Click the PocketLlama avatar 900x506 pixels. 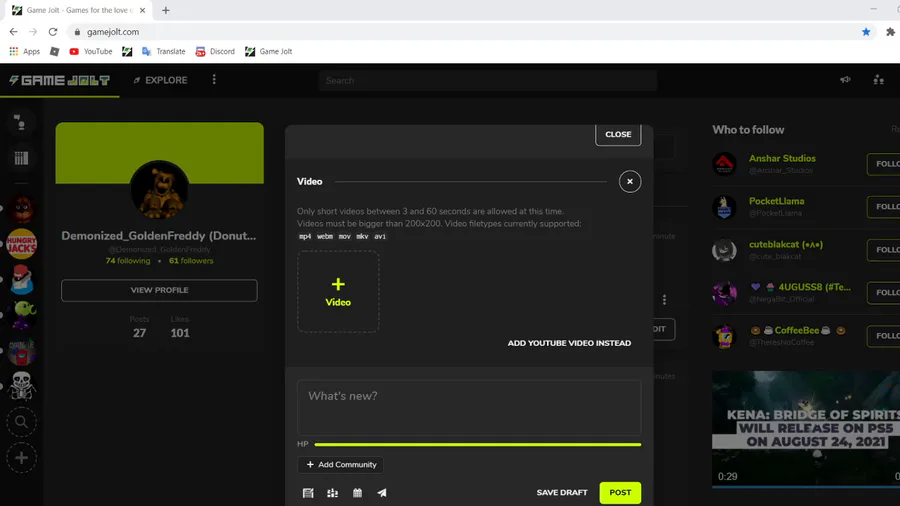(724, 207)
